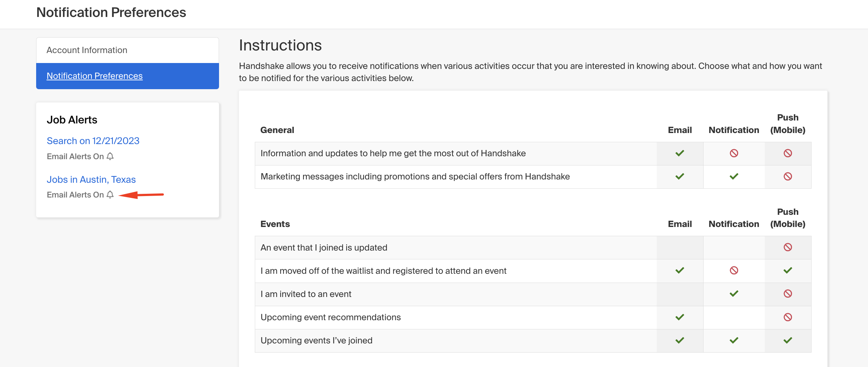Click the Email checkmark for Upcoming event recommendations

coord(680,317)
